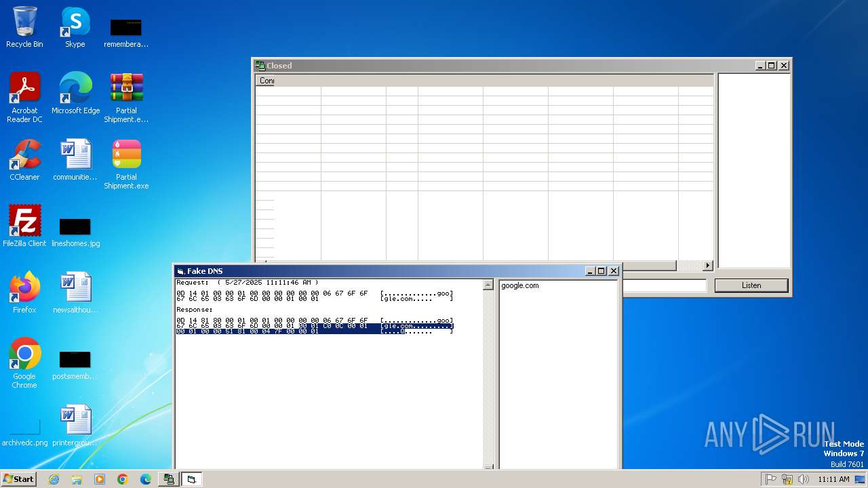Click the Show desktop button at the taskbar end

click(860, 479)
